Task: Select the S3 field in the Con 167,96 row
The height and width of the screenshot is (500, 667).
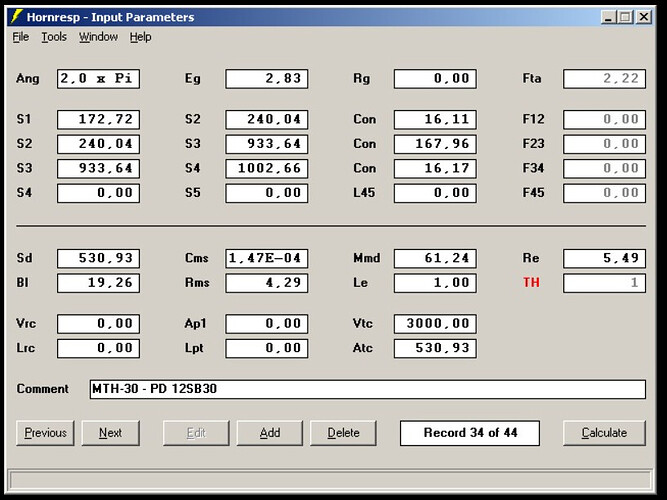Action: click(267, 144)
